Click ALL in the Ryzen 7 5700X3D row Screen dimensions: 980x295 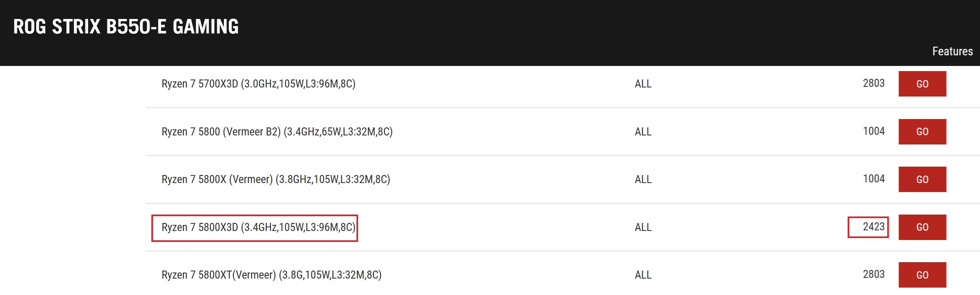click(x=643, y=84)
